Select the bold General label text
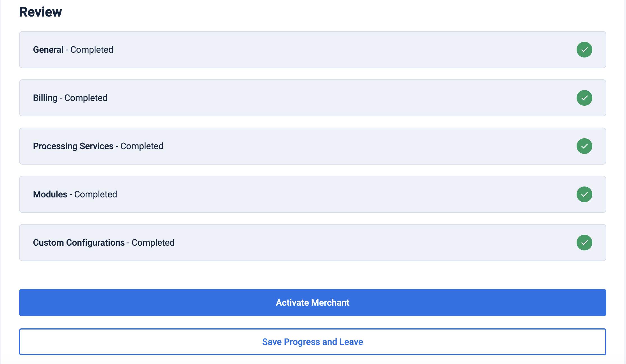Viewport: 626px width, 364px height. point(48,50)
